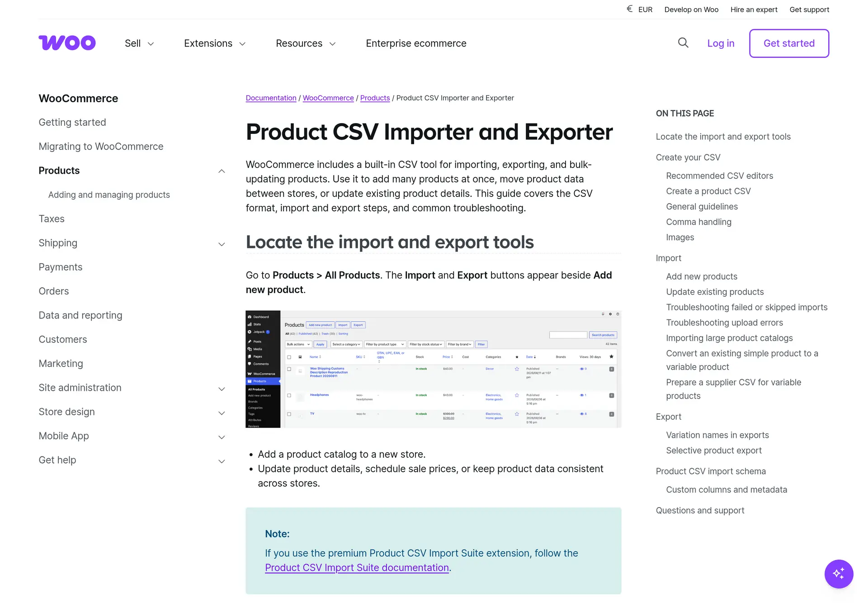Expand the Shipping sidebar section
Image resolution: width=868 pixels, height=603 pixels.
[222, 244]
